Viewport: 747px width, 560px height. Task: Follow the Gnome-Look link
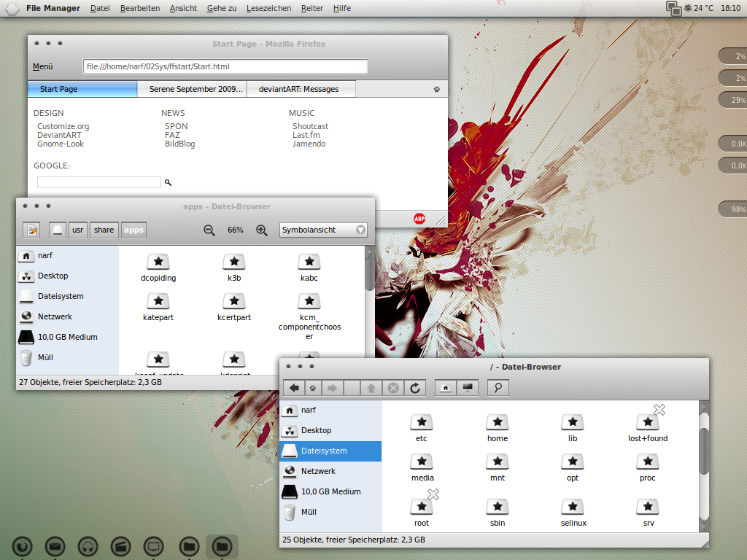point(61,144)
